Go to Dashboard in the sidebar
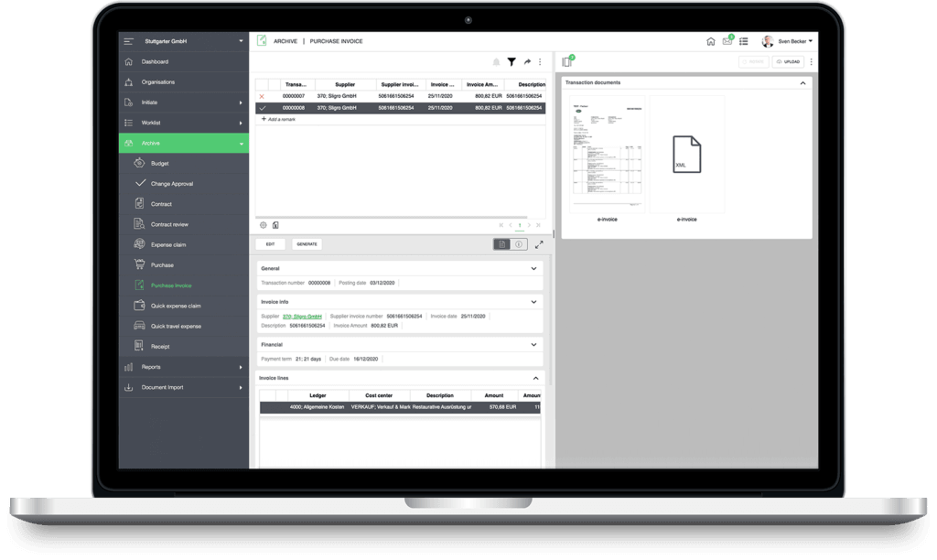This screenshot has height=560, width=937. tap(155, 62)
